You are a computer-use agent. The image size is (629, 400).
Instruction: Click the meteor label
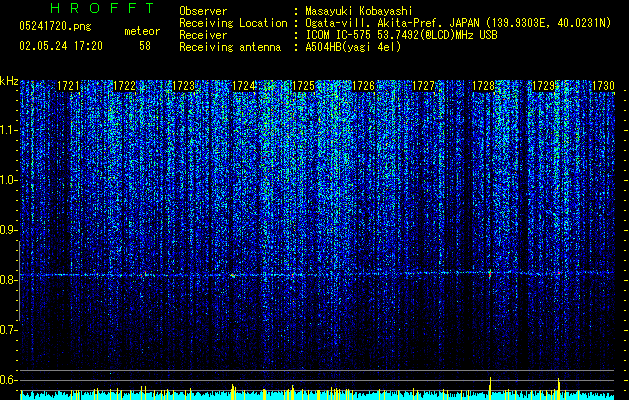tap(142, 31)
